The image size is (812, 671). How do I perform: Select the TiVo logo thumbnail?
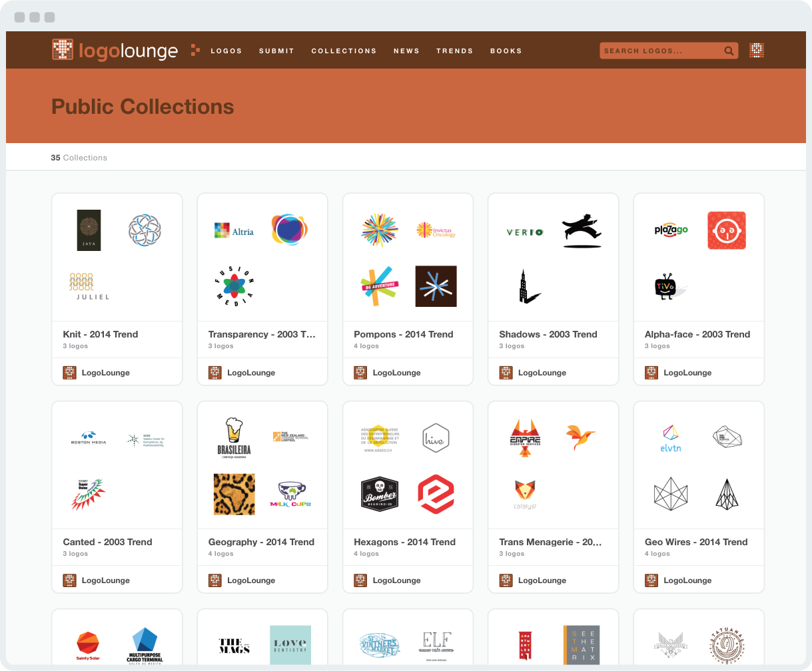pos(667,287)
